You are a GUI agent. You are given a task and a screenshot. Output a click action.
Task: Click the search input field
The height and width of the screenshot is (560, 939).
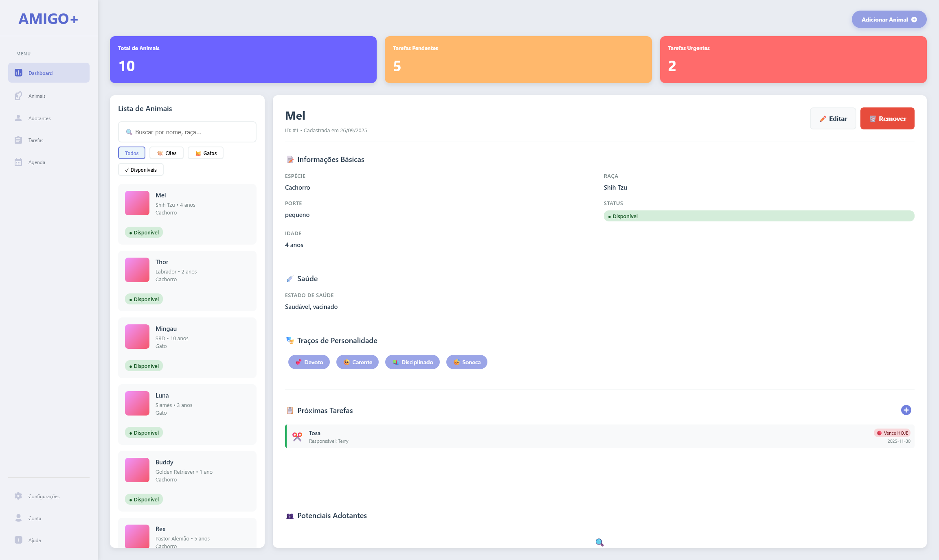click(x=187, y=132)
